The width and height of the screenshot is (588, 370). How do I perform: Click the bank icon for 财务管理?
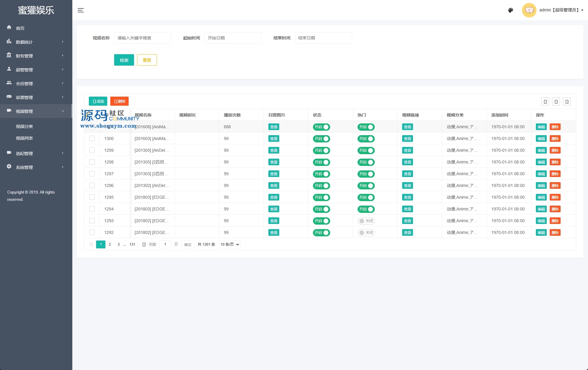[x=9, y=55]
